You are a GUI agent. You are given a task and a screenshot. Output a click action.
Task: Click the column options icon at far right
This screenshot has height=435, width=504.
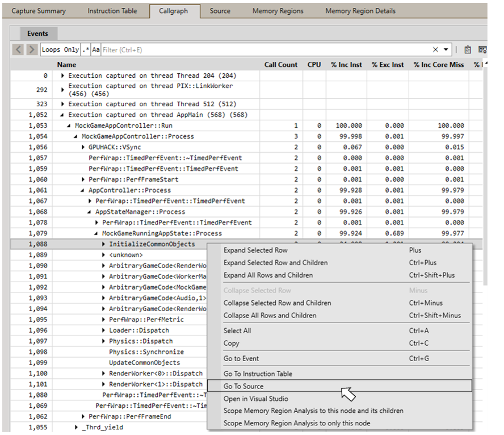[x=482, y=49]
